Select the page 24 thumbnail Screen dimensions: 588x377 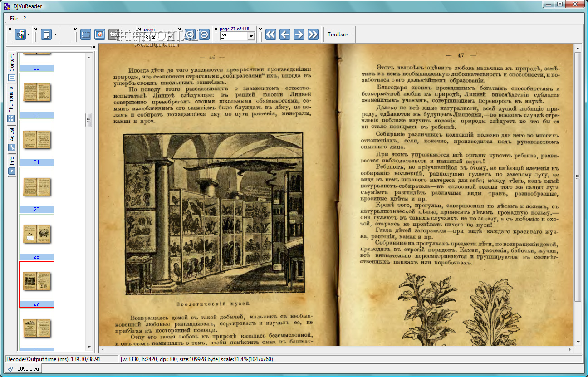[36, 140]
